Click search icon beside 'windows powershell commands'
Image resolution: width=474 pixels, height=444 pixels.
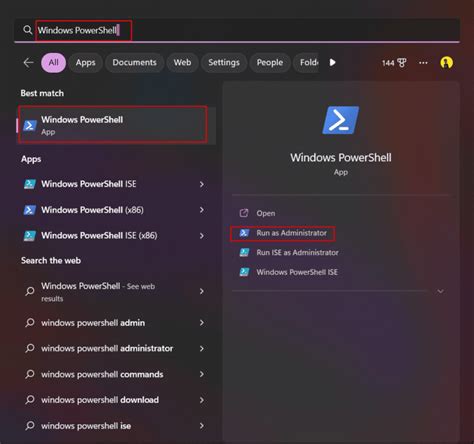click(30, 374)
